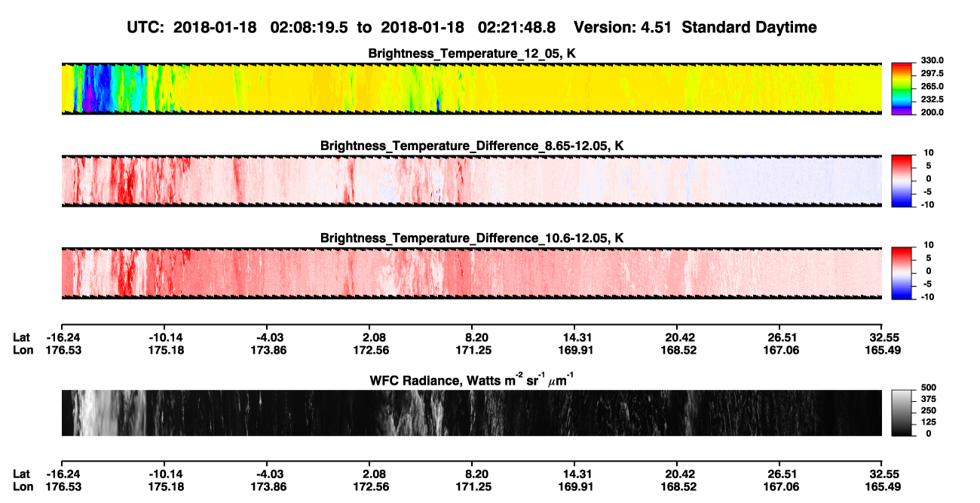Click the 375 label on WFC colorbar
The image size is (980, 503).
point(929,399)
